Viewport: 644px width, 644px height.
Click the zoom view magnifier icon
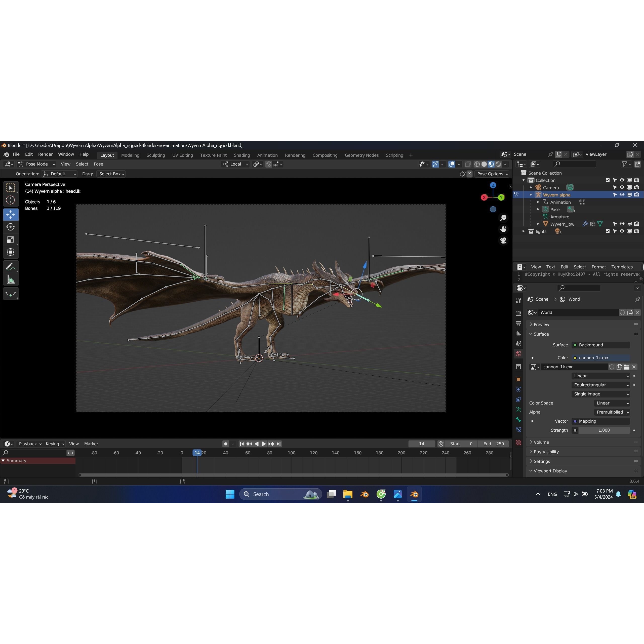pos(503,218)
